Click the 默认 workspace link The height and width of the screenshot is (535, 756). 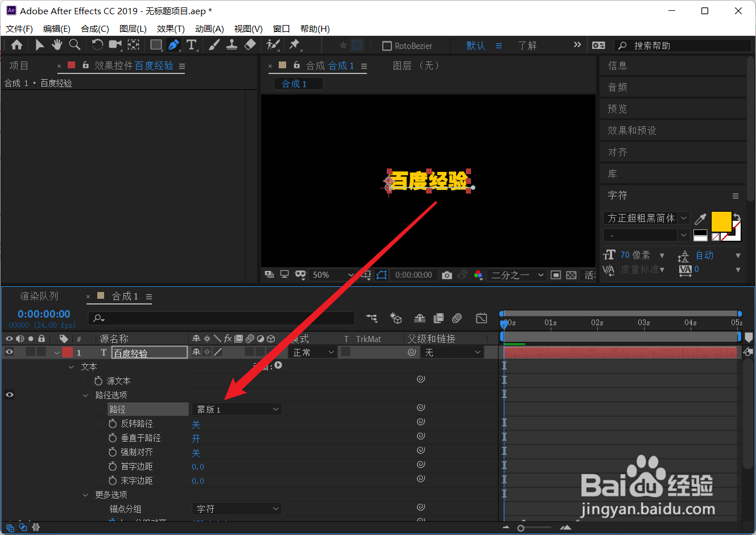click(476, 46)
